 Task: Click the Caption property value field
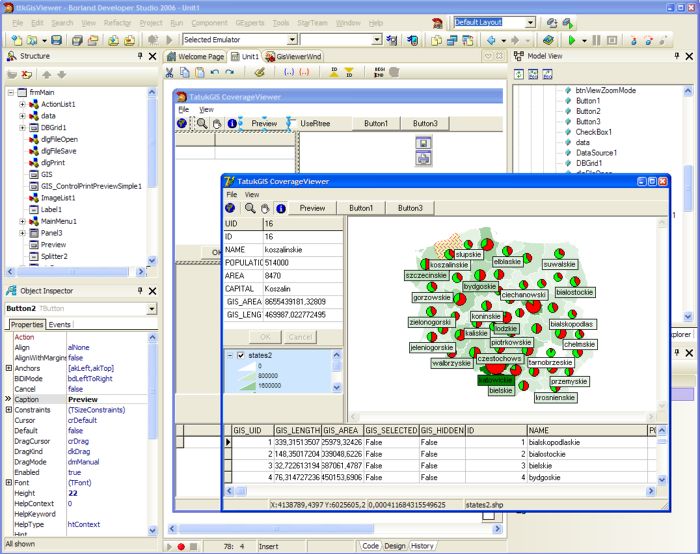pyautogui.click(x=107, y=400)
